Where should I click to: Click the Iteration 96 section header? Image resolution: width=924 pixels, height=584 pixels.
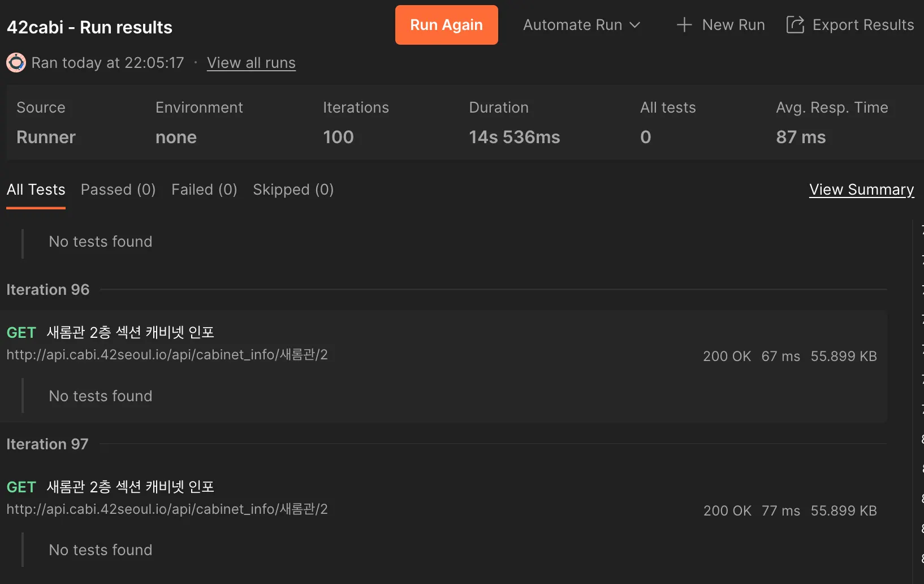pos(48,290)
